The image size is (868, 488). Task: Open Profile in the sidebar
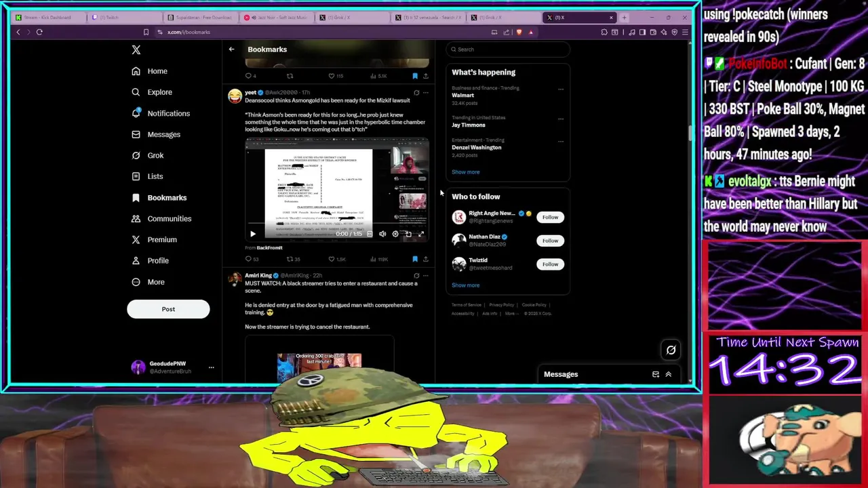point(150,260)
